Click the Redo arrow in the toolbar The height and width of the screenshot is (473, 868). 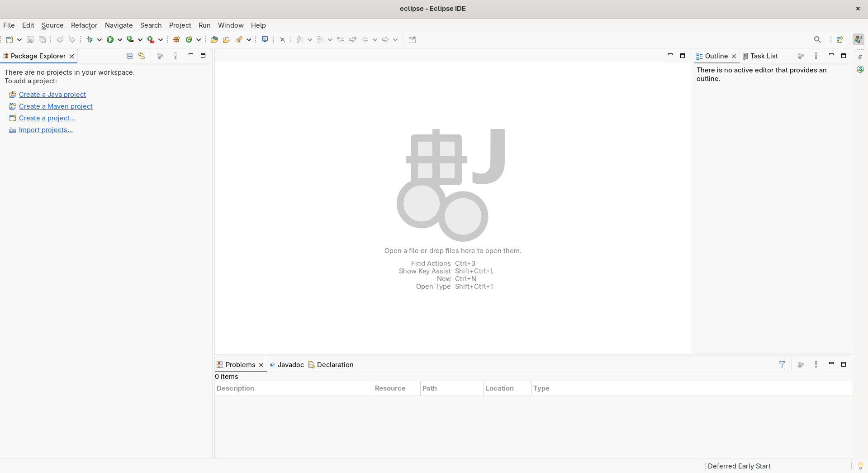point(72,40)
